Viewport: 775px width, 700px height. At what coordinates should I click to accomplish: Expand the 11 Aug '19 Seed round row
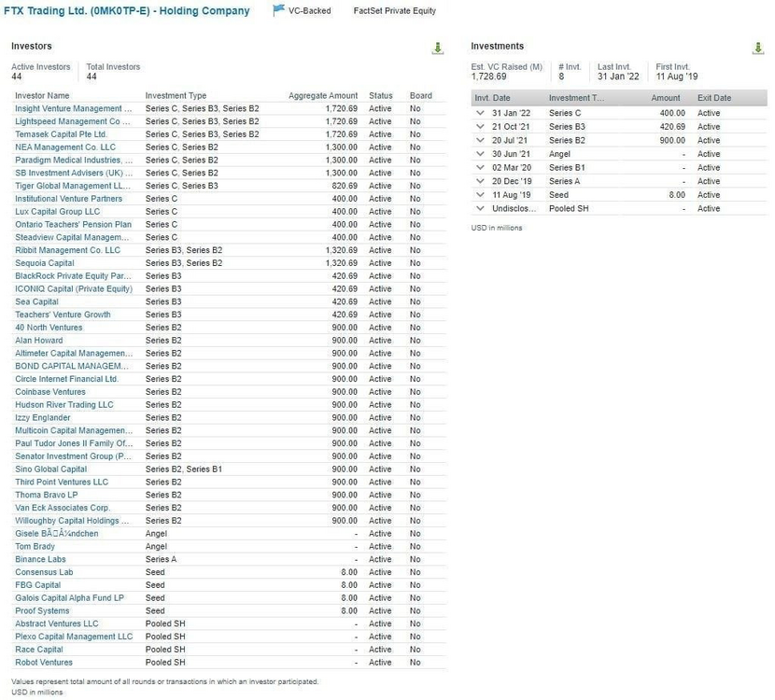(x=480, y=194)
